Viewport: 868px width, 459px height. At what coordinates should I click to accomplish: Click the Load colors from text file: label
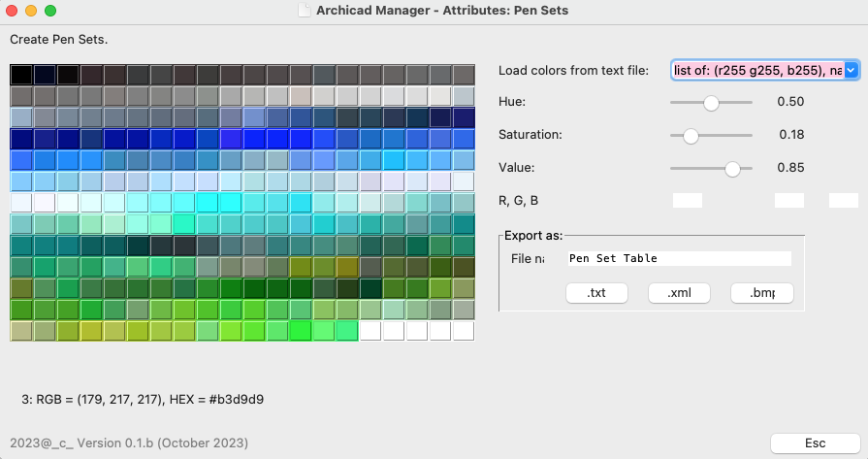[x=573, y=70]
